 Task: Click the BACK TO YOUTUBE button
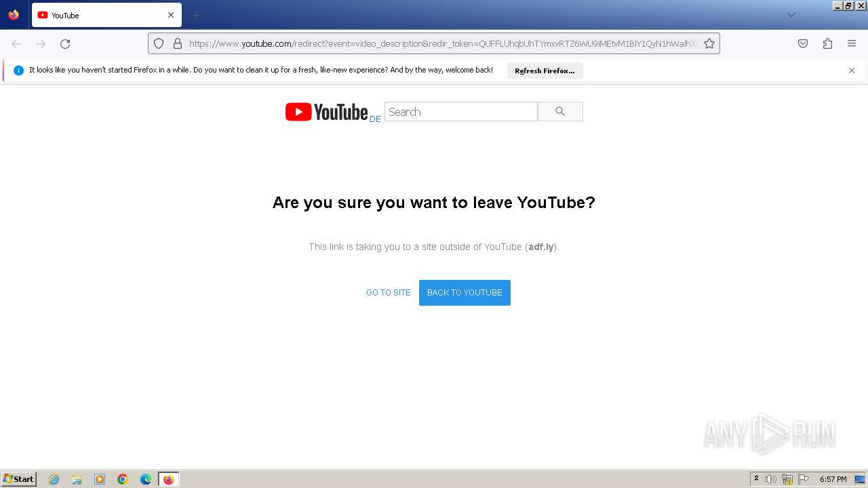[x=465, y=293]
